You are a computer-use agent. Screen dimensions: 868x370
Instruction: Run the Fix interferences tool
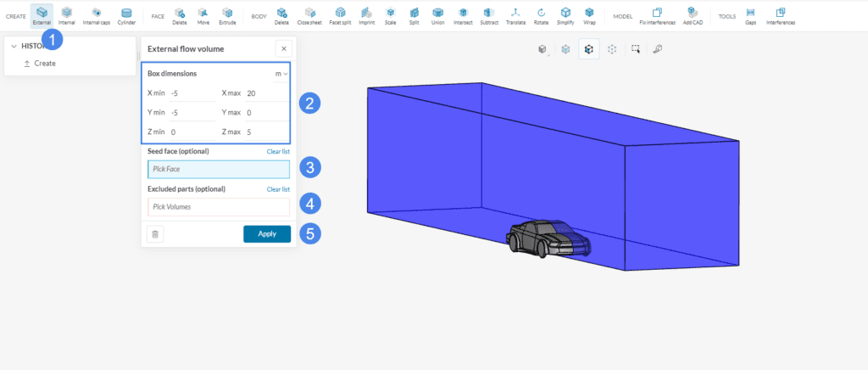[x=657, y=14]
